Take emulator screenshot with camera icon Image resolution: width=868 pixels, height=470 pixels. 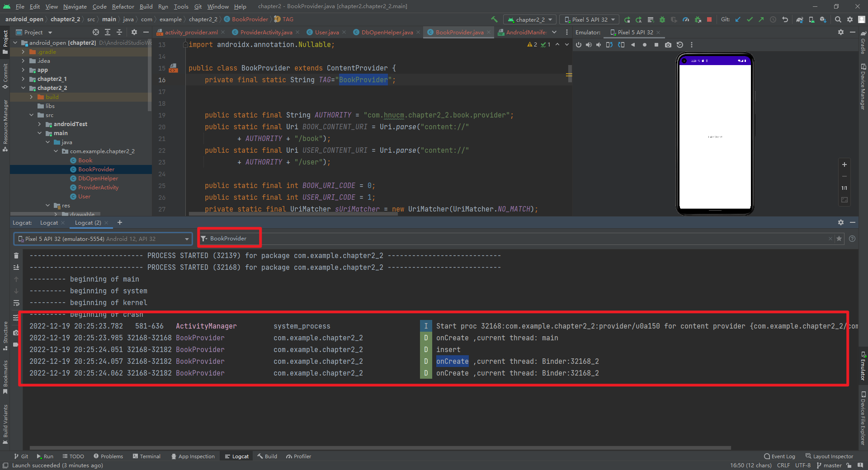(x=668, y=45)
